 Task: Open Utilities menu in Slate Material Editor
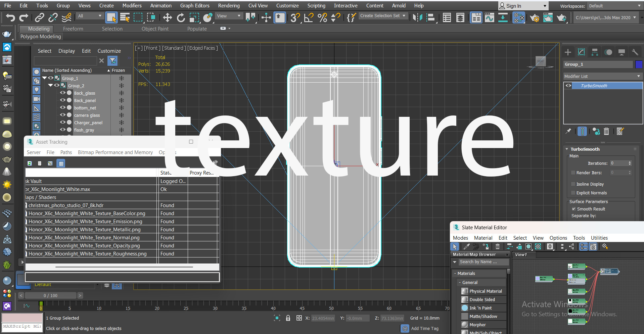[x=599, y=238]
